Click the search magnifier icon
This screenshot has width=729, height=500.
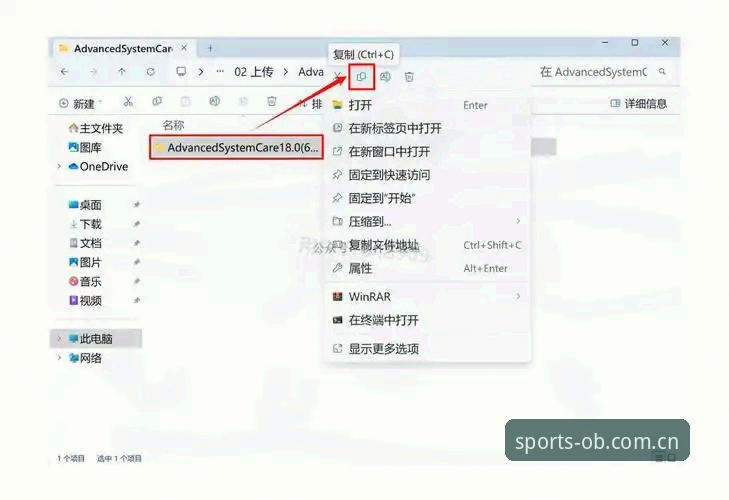(x=662, y=72)
